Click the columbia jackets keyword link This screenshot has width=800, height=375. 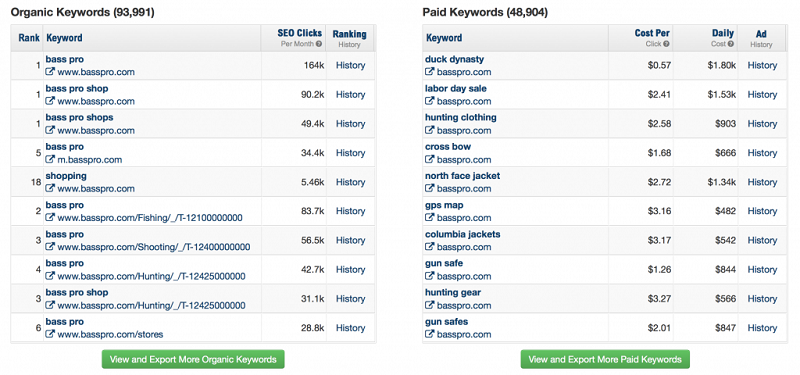tap(463, 234)
